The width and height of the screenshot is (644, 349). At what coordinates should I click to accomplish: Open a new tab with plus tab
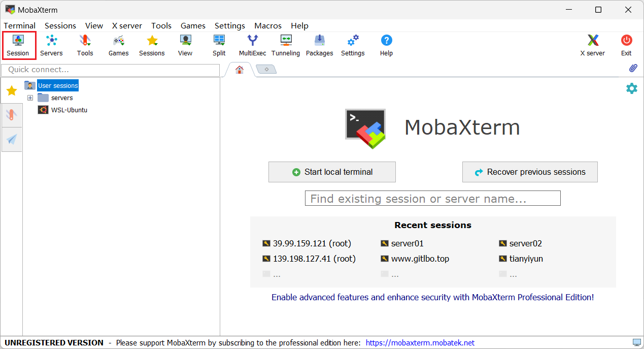click(x=266, y=69)
